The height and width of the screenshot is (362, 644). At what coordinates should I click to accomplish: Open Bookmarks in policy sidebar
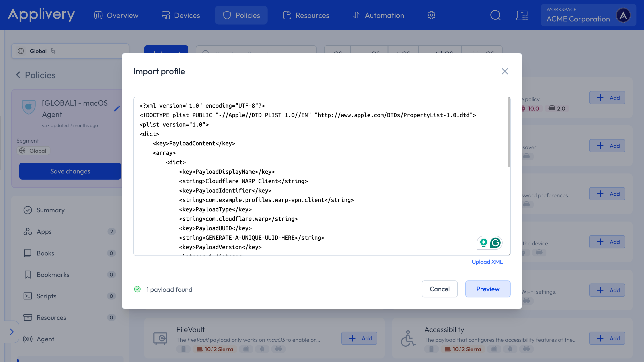point(70,275)
